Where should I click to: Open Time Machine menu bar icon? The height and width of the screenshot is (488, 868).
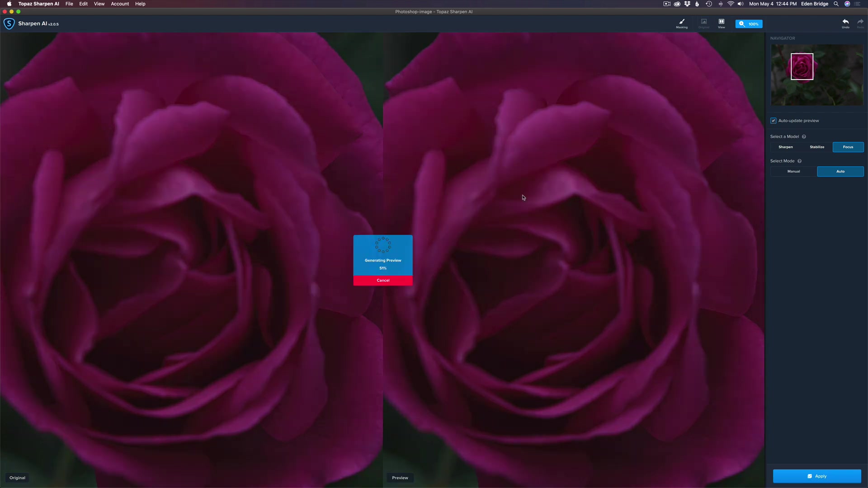tap(709, 4)
